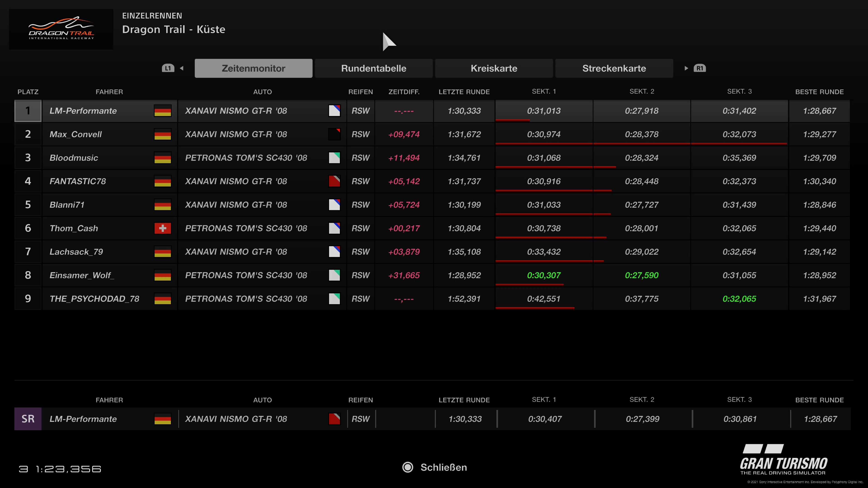Click LM-Performante's German flag in first row

(163, 111)
